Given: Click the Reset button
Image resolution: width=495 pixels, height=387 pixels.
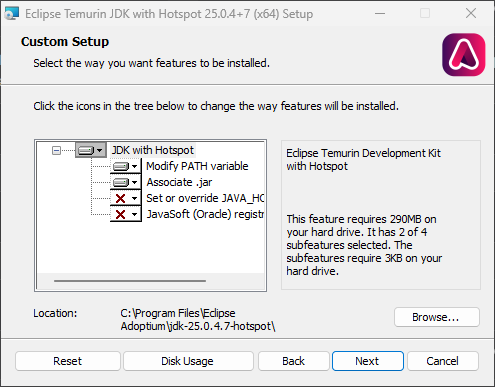Looking at the screenshot, I should [x=68, y=361].
